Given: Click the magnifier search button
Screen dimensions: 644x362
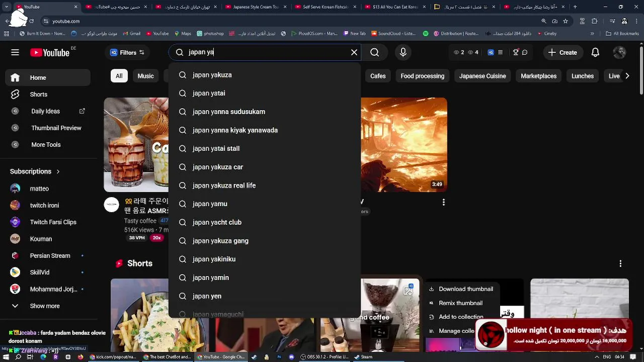Looking at the screenshot, I should click(x=375, y=52).
